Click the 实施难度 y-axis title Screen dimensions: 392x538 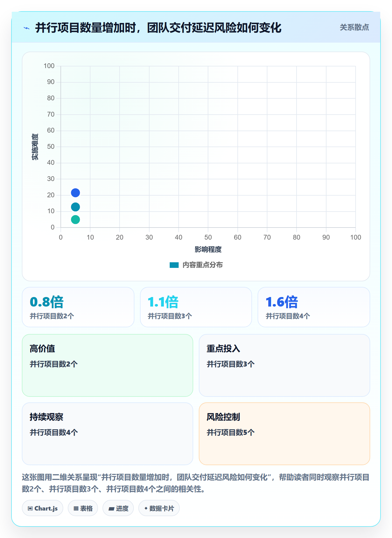click(x=35, y=147)
